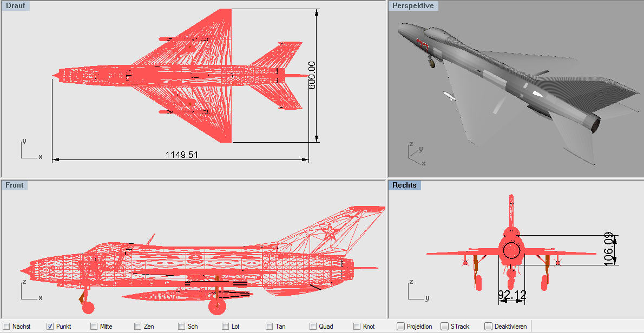Enable the Lot perpendicular snap
The image size is (644, 333).
[225, 327]
